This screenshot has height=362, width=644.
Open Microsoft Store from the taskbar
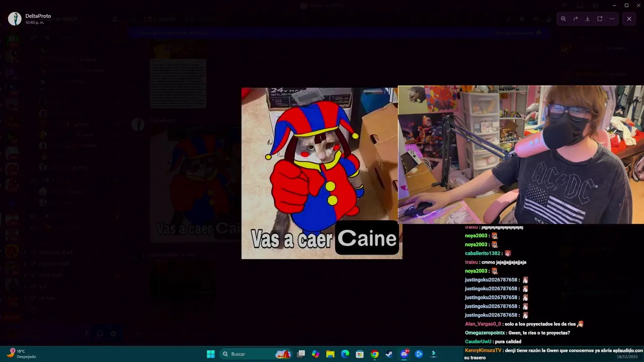(360, 354)
